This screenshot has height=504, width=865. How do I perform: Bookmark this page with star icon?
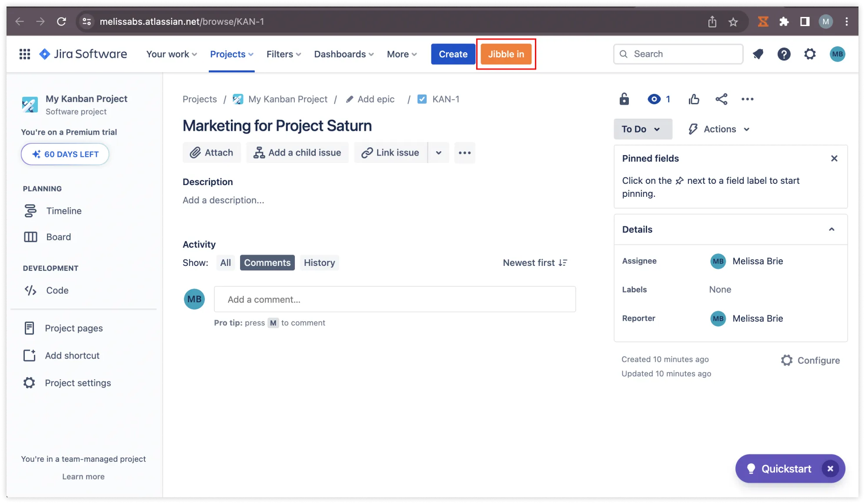click(x=733, y=21)
